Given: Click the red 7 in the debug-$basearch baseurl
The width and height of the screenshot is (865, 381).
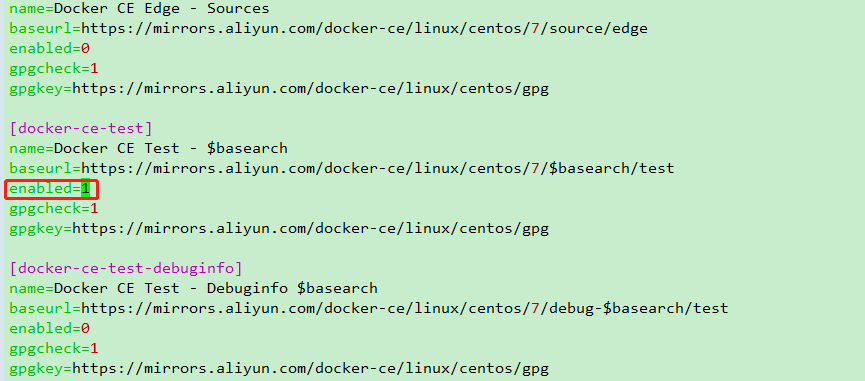Looking at the screenshot, I should (535, 309).
